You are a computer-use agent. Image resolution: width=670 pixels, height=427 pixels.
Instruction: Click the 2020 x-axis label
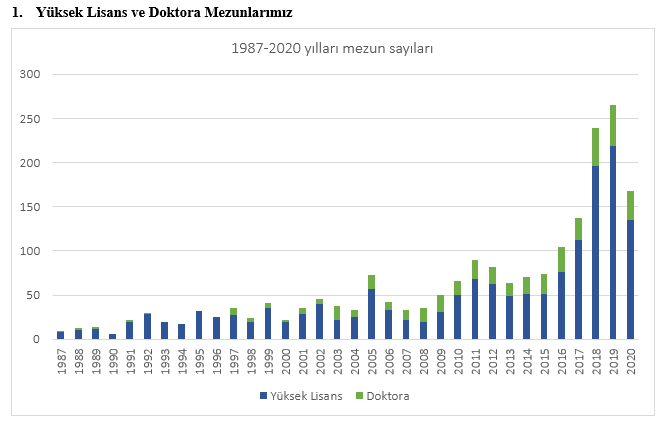(x=631, y=362)
